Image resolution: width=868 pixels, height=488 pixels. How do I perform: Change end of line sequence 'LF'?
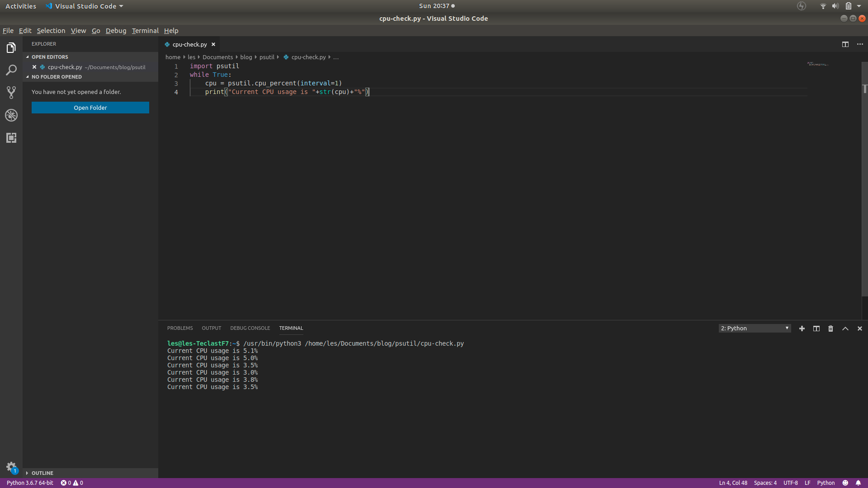pyautogui.click(x=807, y=483)
